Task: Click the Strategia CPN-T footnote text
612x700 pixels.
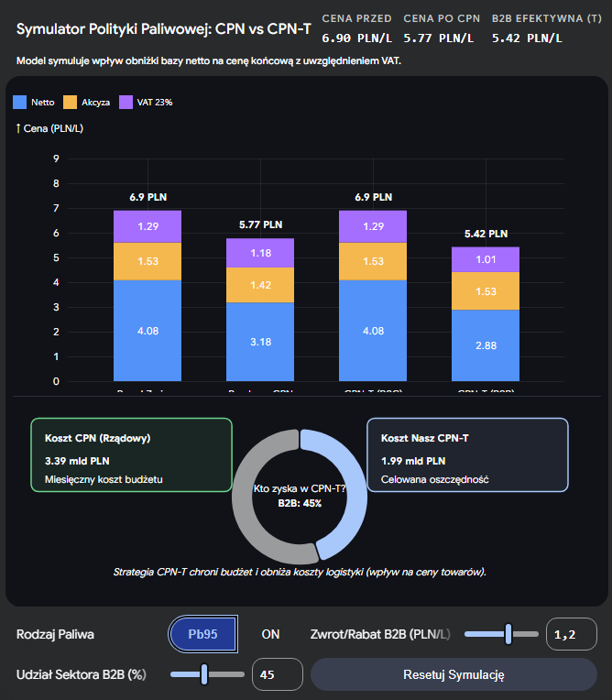Action: (300, 572)
